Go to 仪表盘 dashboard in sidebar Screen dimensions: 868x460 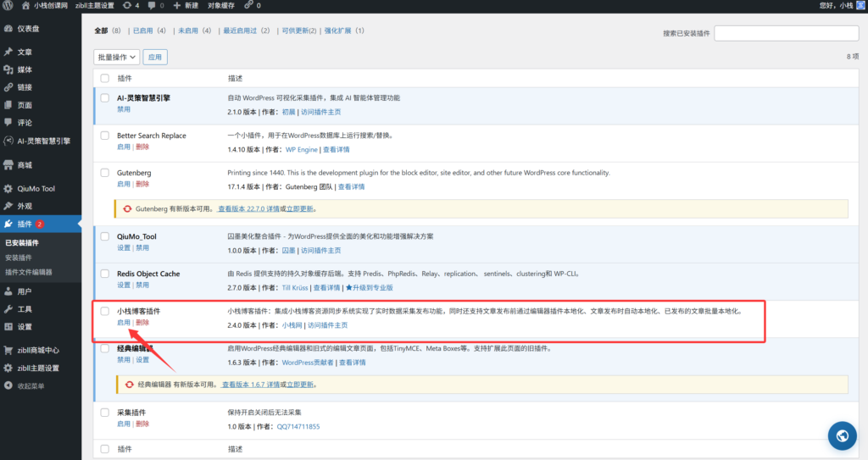coord(28,29)
